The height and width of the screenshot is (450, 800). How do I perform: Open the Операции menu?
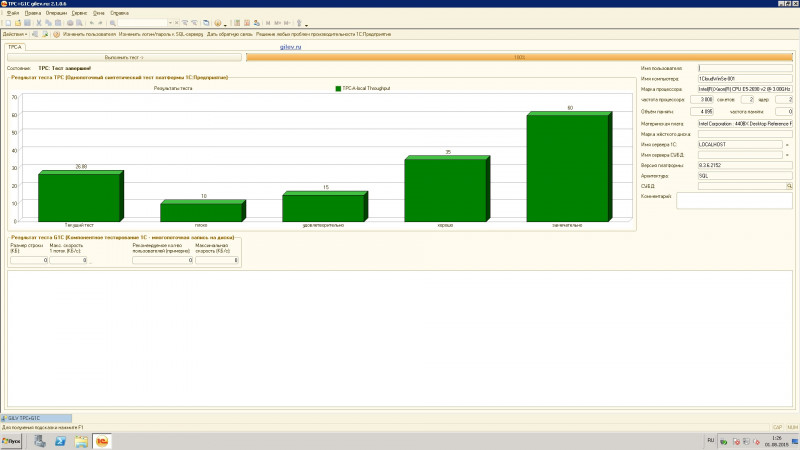tap(56, 13)
